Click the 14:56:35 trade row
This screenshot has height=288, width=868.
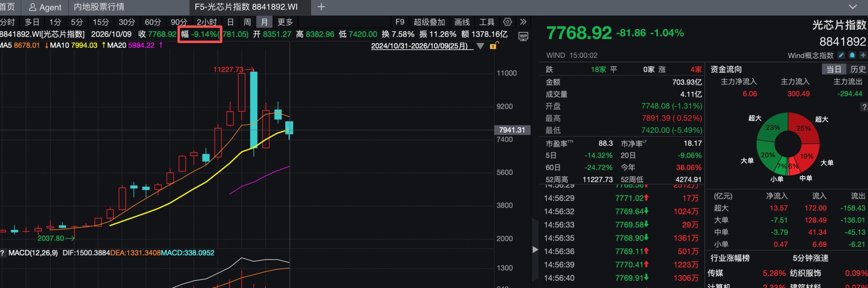pos(622,238)
